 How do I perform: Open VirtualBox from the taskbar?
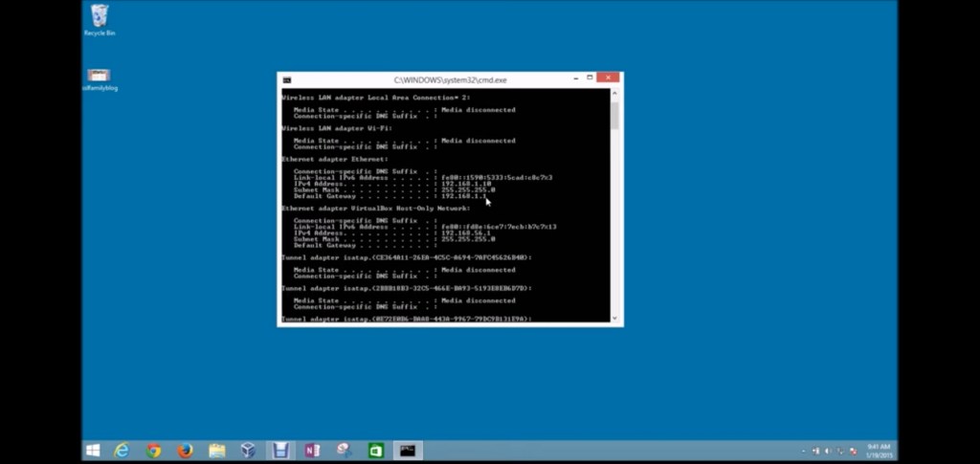(248, 450)
